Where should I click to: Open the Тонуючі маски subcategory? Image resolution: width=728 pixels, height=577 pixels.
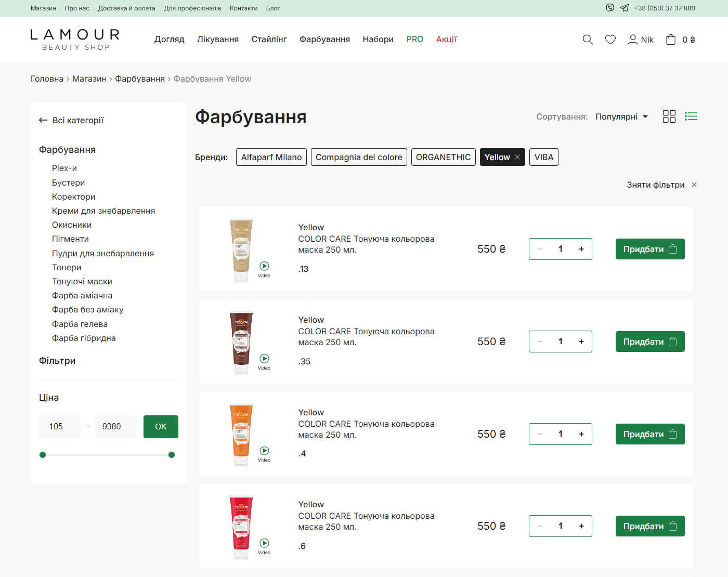[82, 282]
